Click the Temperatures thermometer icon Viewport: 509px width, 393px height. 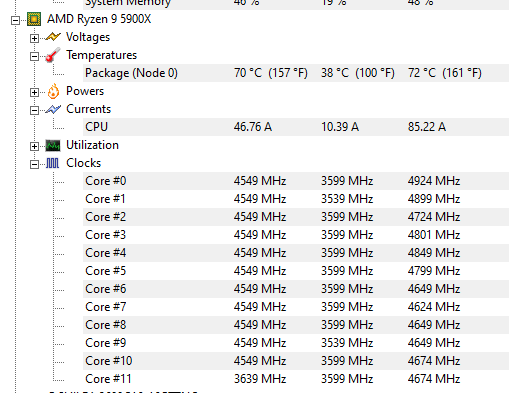coord(53,55)
